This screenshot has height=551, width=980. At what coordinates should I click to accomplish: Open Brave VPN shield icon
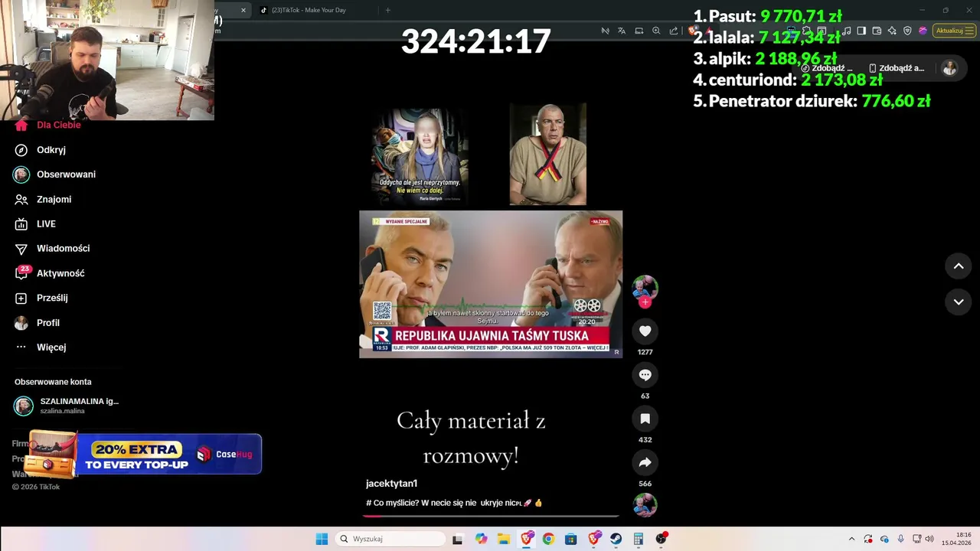(907, 31)
